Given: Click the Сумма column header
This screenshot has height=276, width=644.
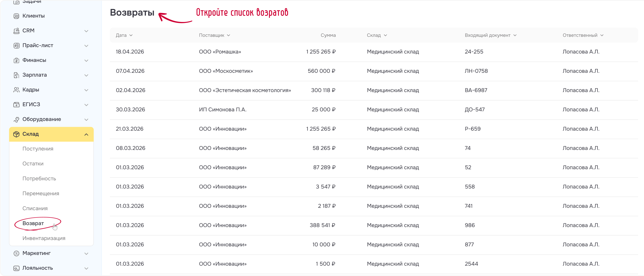Looking at the screenshot, I should point(328,35).
